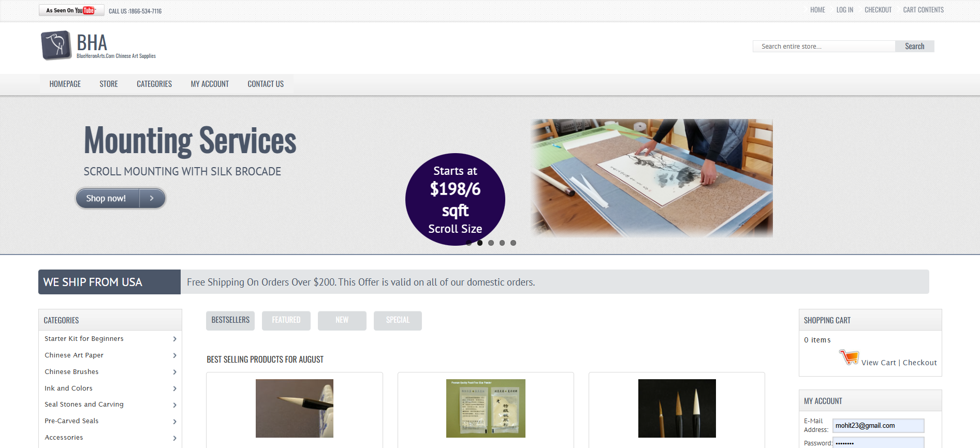The height and width of the screenshot is (448, 980).
Task: Click the E-Mail Address input field
Action: tap(878, 426)
